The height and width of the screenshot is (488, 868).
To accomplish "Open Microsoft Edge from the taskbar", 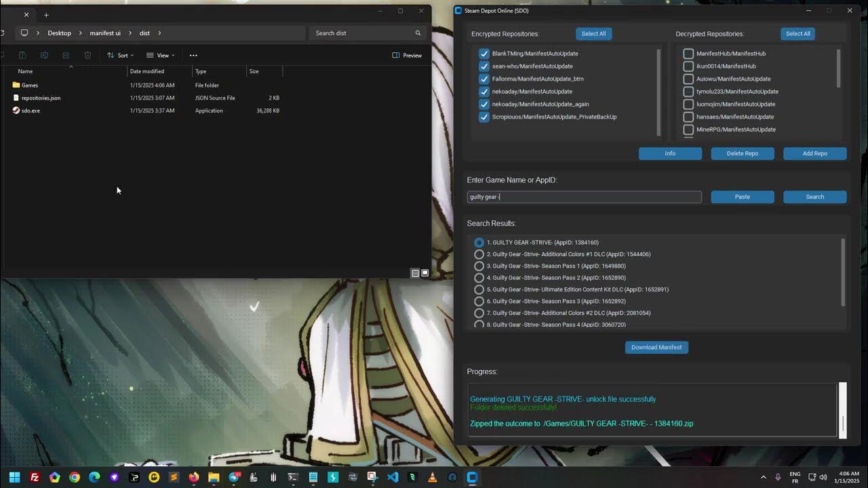I will (94, 477).
